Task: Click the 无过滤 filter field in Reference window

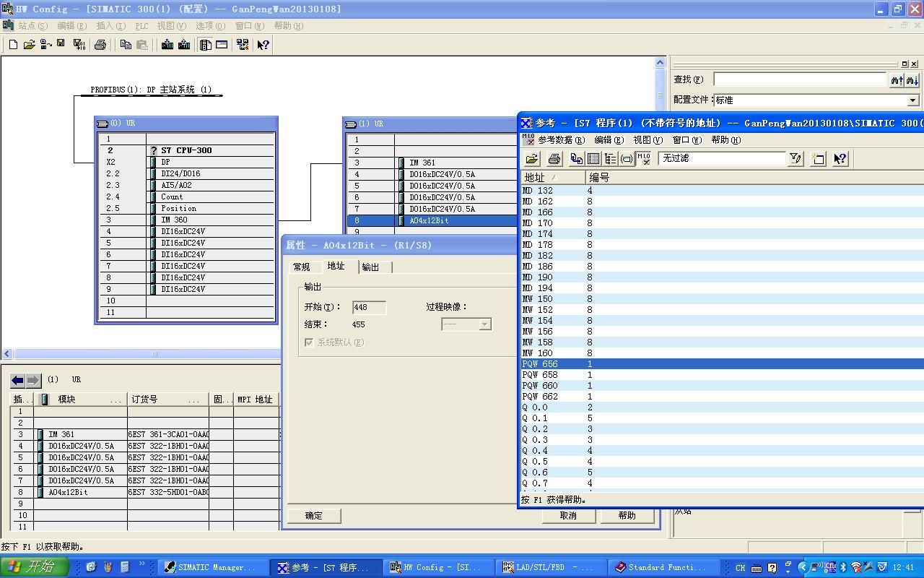Action: [x=722, y=158]
